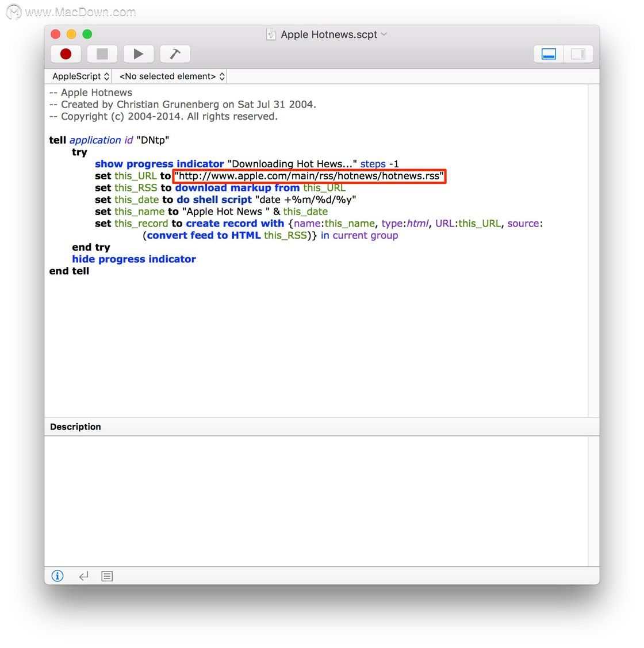
Task: Click the "Downloading Hot Hews..." string
Action: click(x=292, y=164)
